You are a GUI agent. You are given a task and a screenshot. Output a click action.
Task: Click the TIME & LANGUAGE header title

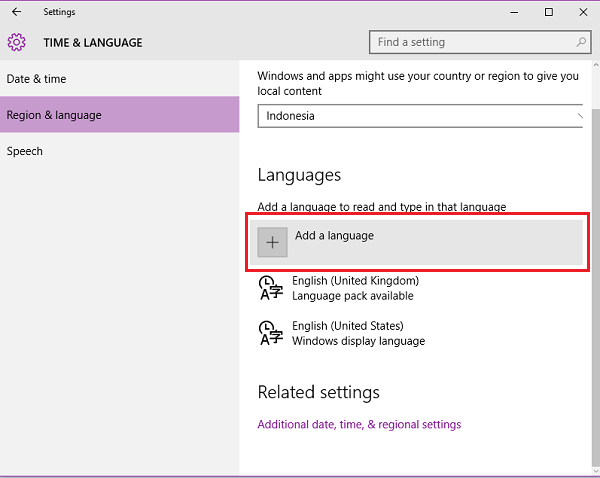click(93, 43)
